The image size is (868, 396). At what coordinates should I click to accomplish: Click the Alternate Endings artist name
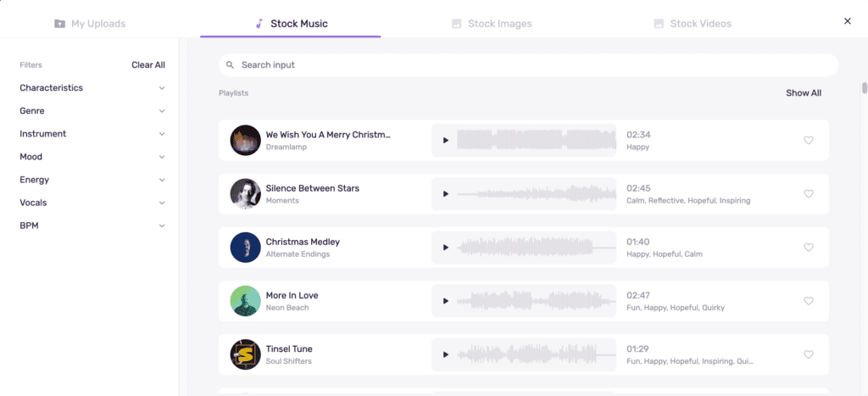point(298,254)
